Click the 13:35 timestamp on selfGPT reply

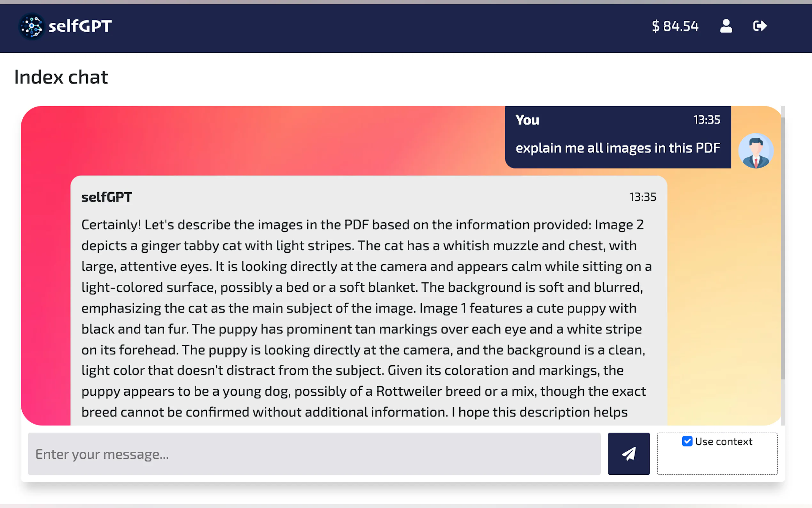point(643,197)
